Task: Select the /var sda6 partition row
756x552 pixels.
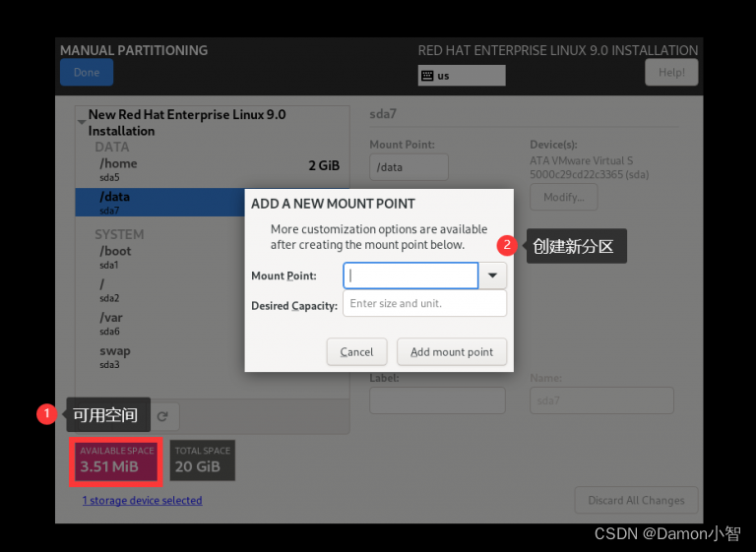Action: tap(160, 324)
